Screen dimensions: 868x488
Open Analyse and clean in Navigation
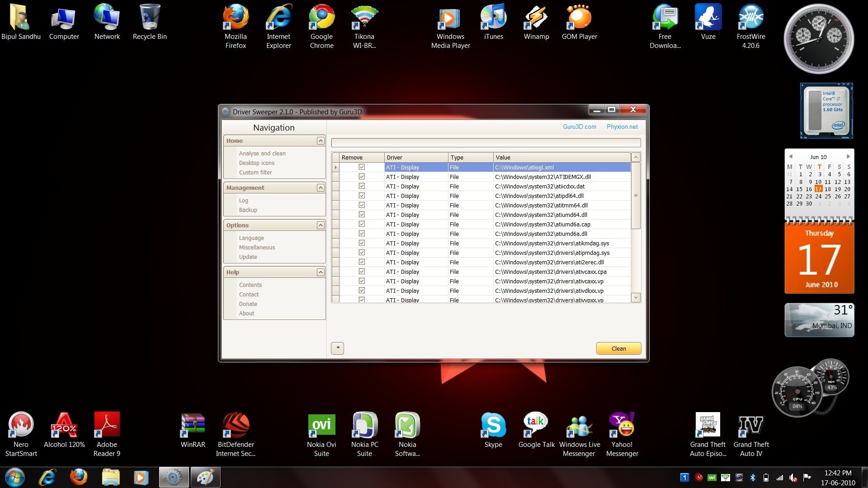262,154
